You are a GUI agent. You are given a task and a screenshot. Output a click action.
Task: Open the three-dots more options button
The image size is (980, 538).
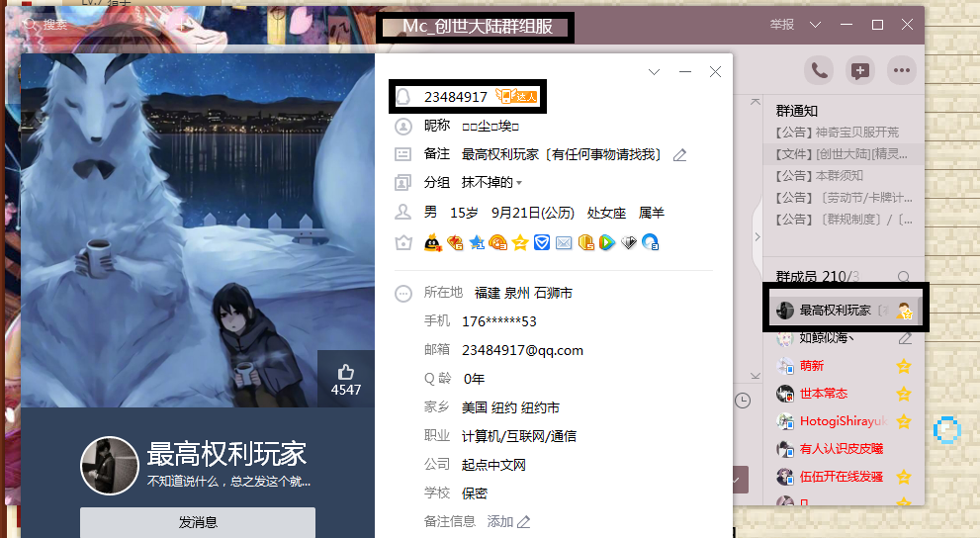(x=901, y=70)
